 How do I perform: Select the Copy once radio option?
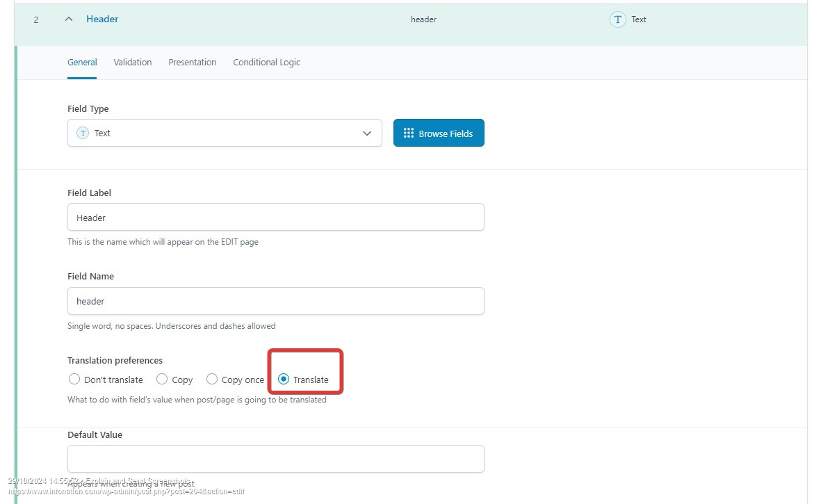click(x=212, y=379)
